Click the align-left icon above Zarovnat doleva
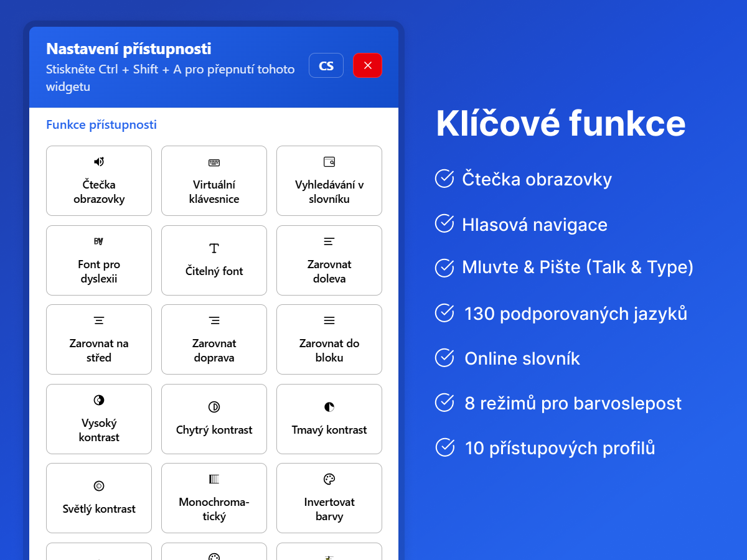747x560 pixels. tap(329, 241)
